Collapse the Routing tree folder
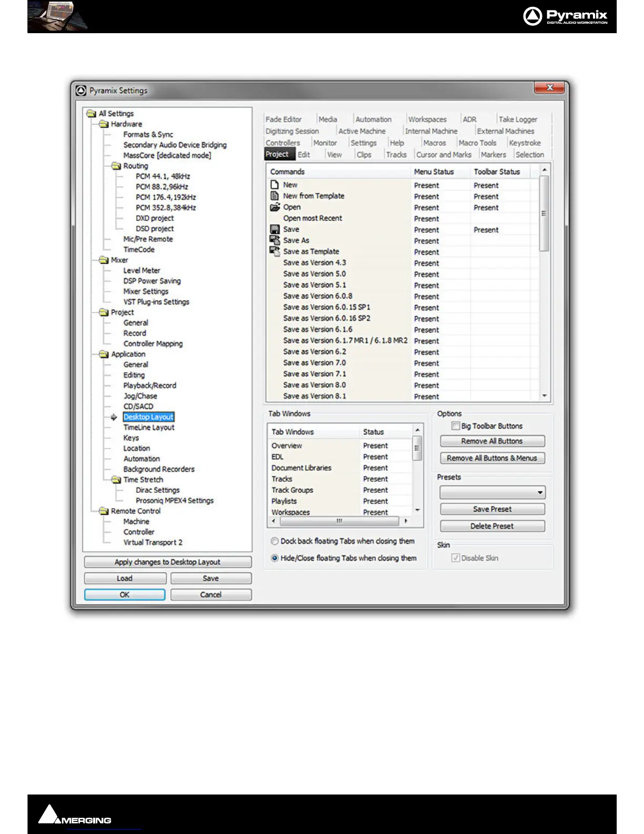 pos(116,166)
